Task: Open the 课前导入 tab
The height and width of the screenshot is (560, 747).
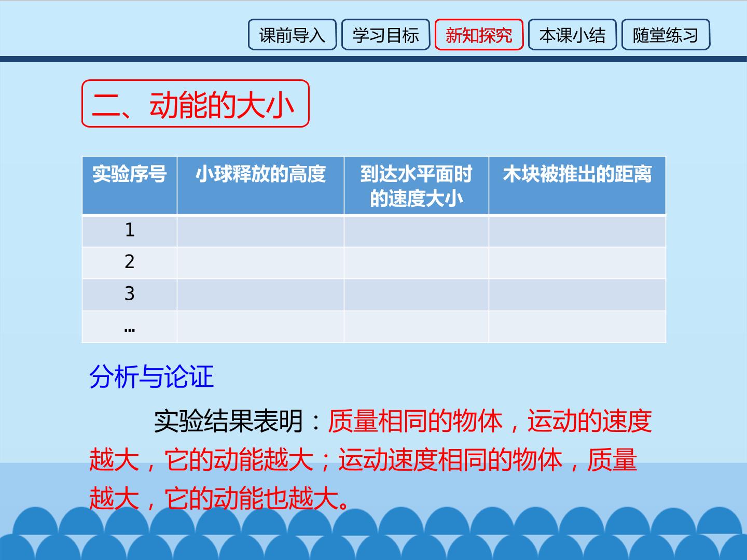Action: tap(292, 35)
